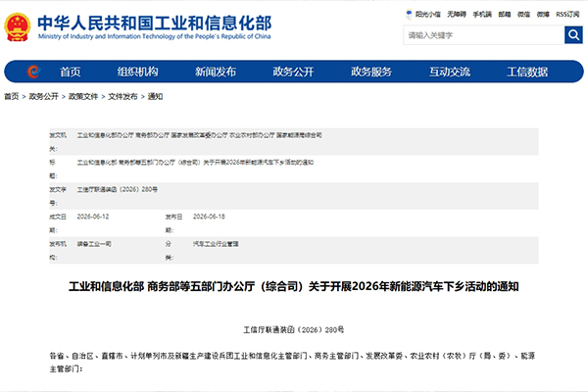The width and height of the screenshot is (588, 392).
Task: Click the 首页 breadcrumb link
Action: [x=11, y=96]
